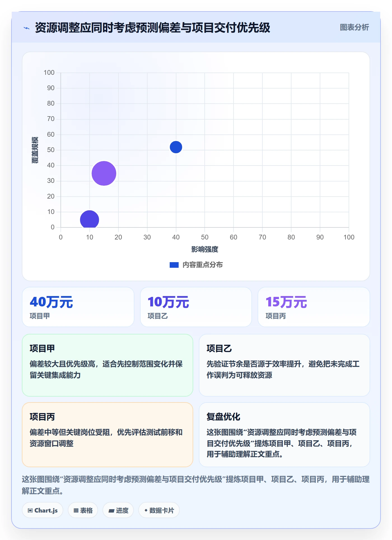Click the 项目丙 label under 15万元

276,316
